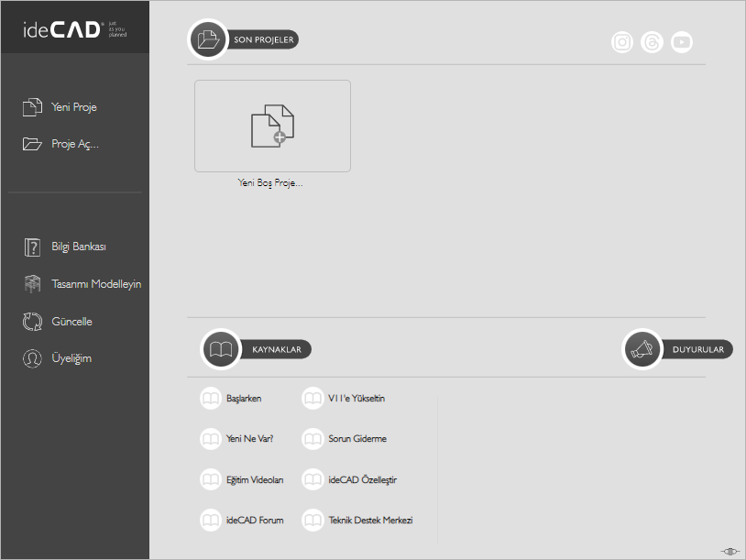Screen dimensions: 746x560
Task: Click the book icon beside Eğitim Videoları
Action: click(x=211, y=479)
